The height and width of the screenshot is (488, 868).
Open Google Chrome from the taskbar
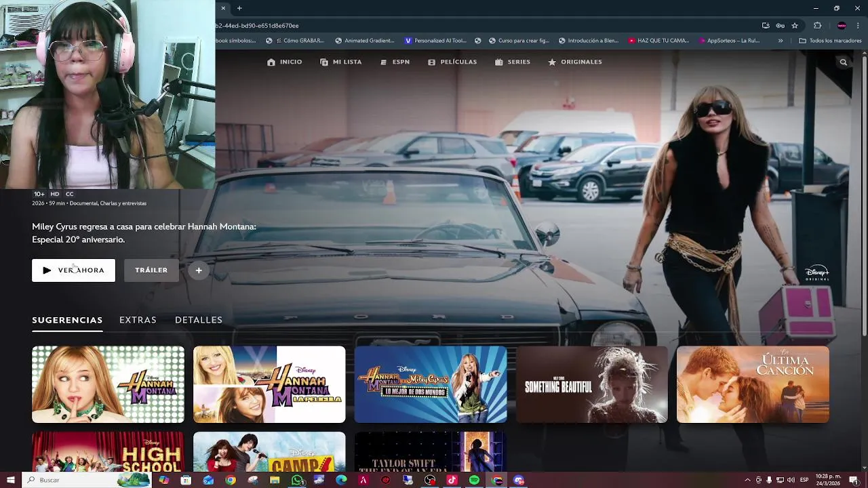click(231, 480)
